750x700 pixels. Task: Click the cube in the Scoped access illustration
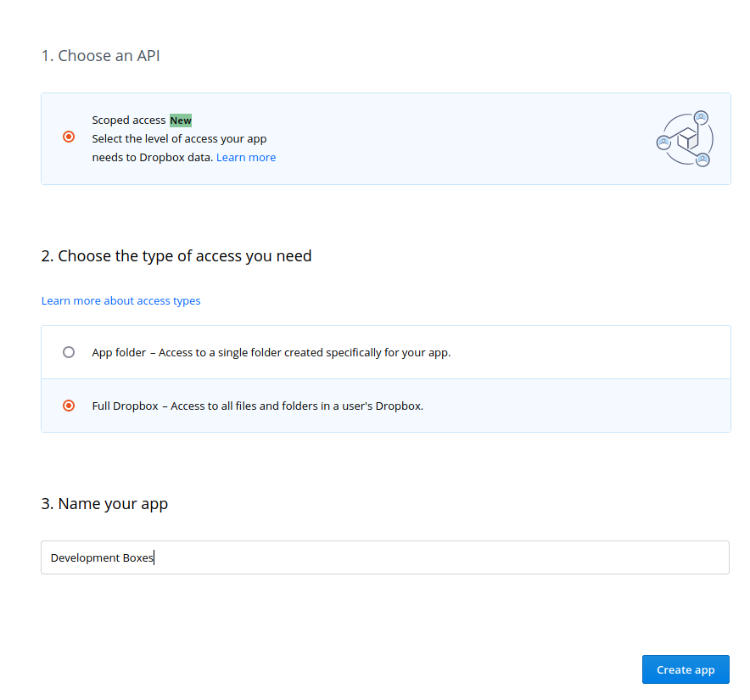coord(686,138)
